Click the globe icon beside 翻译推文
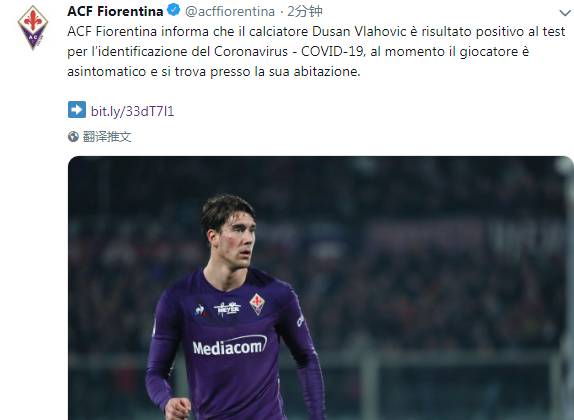574x420 pixels. point(73,137)
